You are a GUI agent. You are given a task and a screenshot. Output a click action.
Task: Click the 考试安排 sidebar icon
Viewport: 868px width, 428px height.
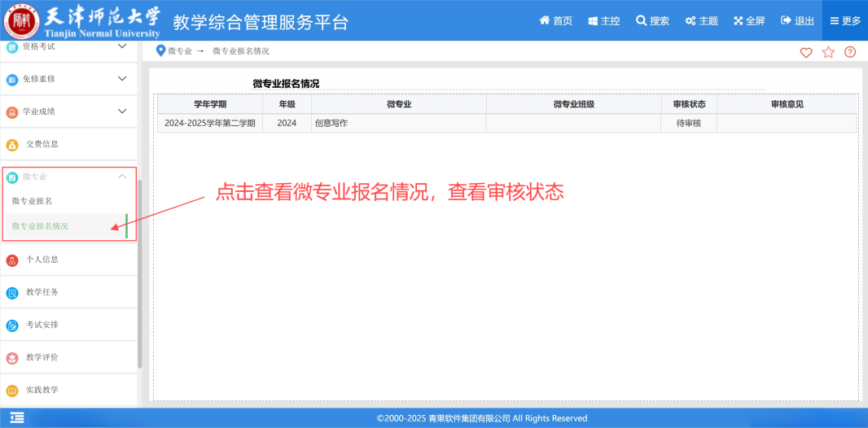point(12,325)
